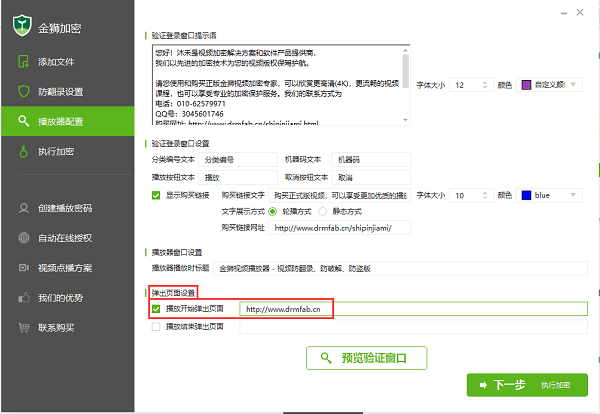Viewport: 600px width, 414px height.
Task: Click the 分类编号文本 input field
Action: tap(238, 160)
